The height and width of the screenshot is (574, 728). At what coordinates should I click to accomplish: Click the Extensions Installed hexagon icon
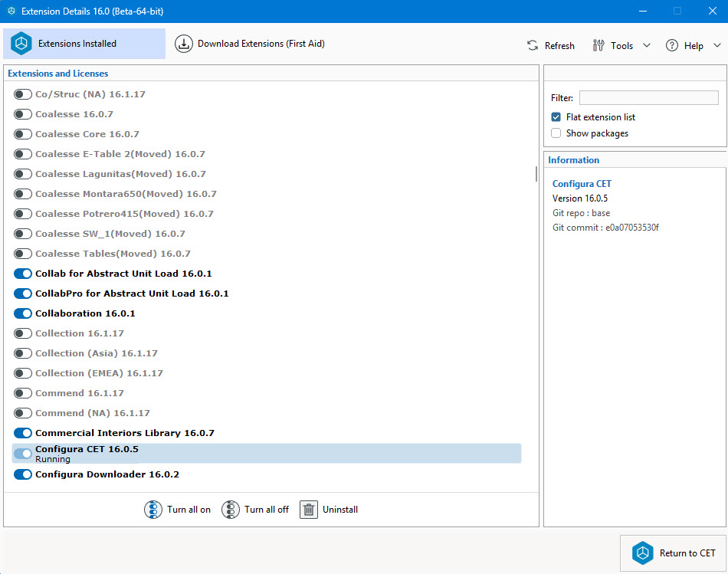click(21, 44)
